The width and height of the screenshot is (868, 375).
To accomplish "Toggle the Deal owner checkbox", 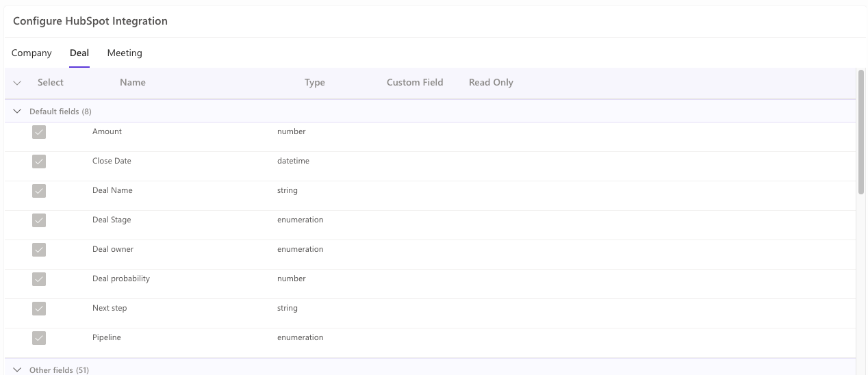I will (39, 250).
